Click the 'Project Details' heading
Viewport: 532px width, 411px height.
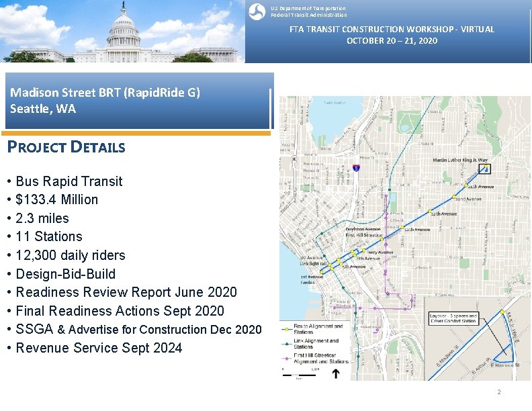pyautogui.click(x=66, y=147)
